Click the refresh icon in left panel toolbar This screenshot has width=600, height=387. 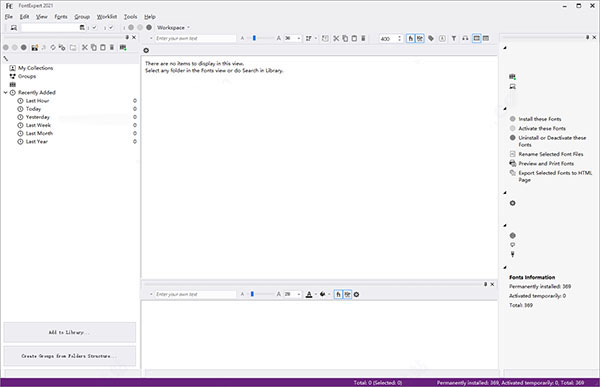tap(53, 47)
